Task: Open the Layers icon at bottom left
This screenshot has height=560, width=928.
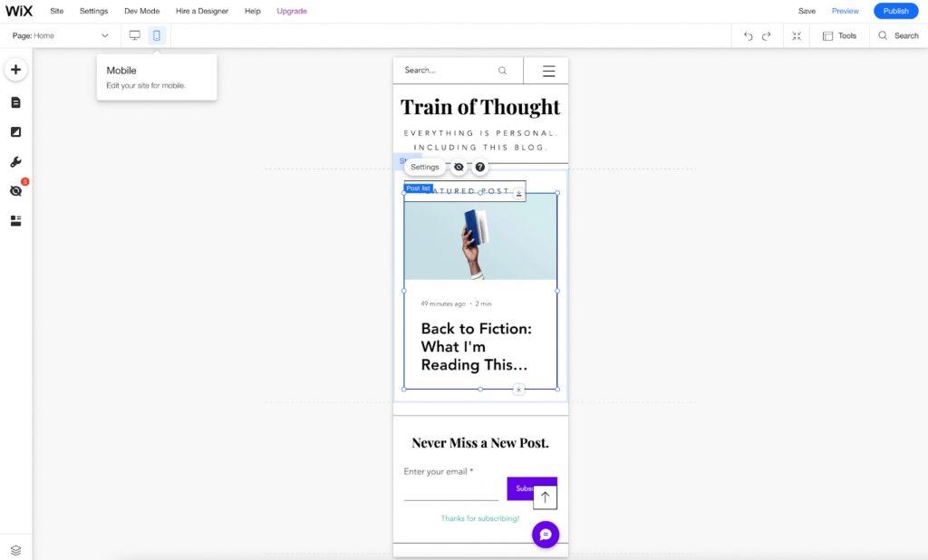Action: (15, 550)
